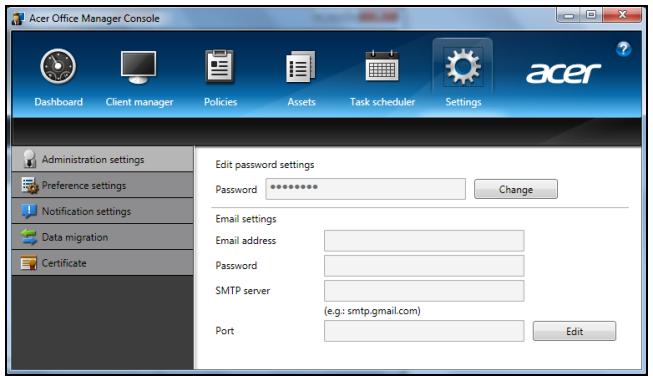This screenshot has height=376, width=653.
Task: Open the Policies clipboard icon
Action: pyautogui.click(x=220, y=67)
